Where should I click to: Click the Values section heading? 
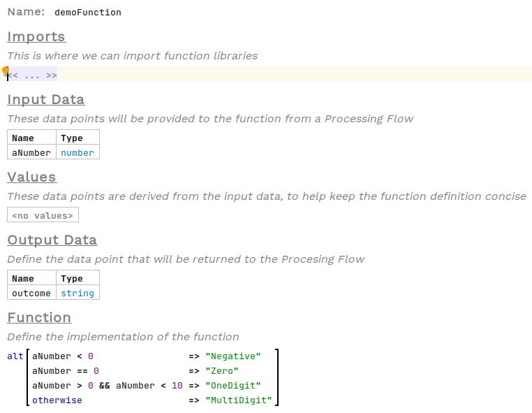(31, 177)
